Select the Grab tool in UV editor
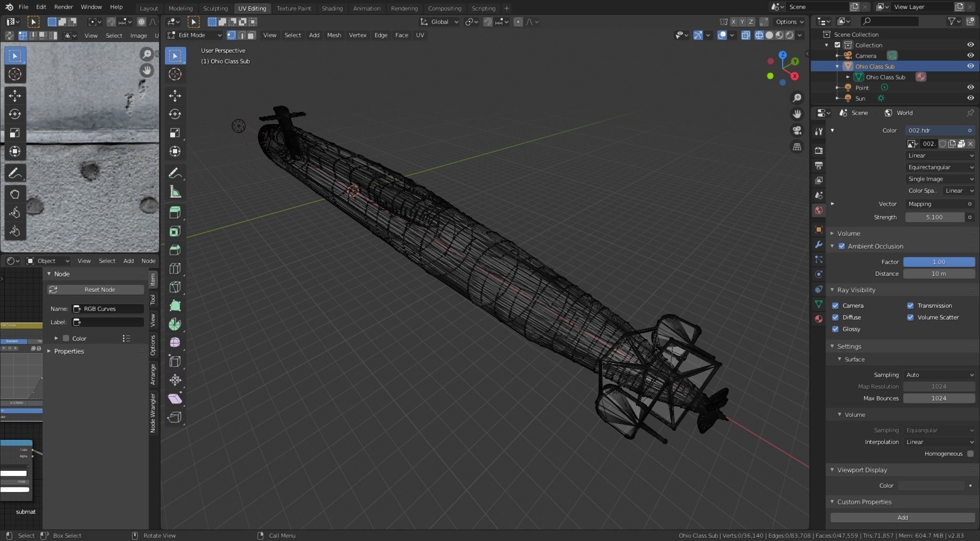The width and height of the screenshot is (980, 541). pyautogui.click(x=15, y=194)
